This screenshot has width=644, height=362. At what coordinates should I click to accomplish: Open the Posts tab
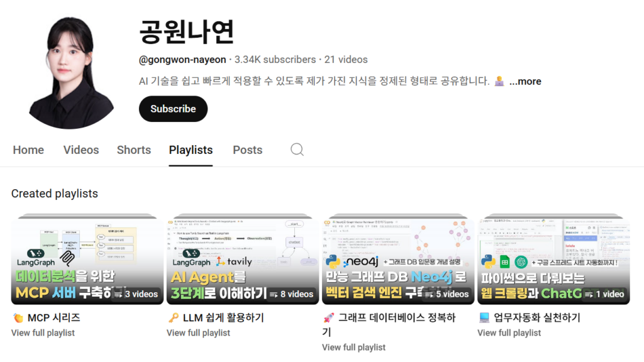point(248,150)
